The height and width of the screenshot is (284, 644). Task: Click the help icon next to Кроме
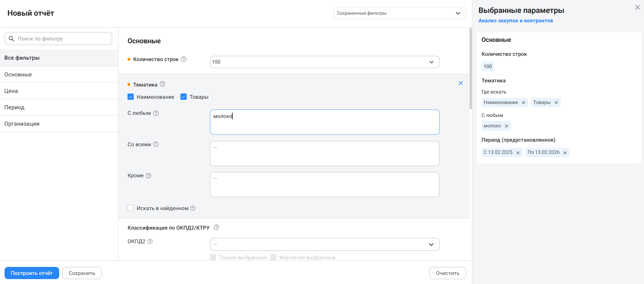(x=148, y=175)
